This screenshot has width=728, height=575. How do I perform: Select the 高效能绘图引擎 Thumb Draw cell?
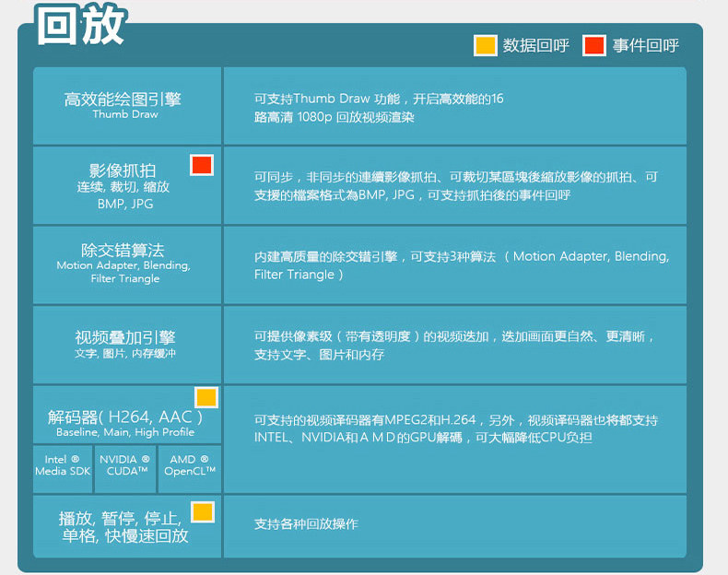tap(127, 106)
